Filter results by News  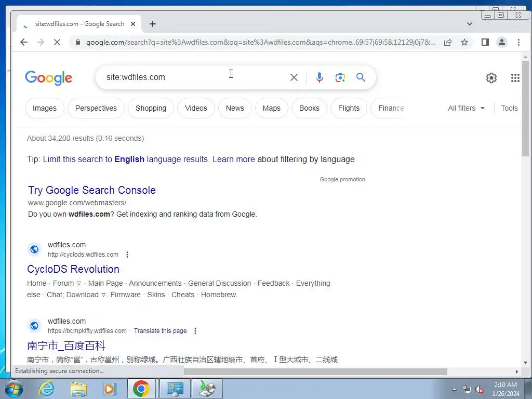pos(235,108)
